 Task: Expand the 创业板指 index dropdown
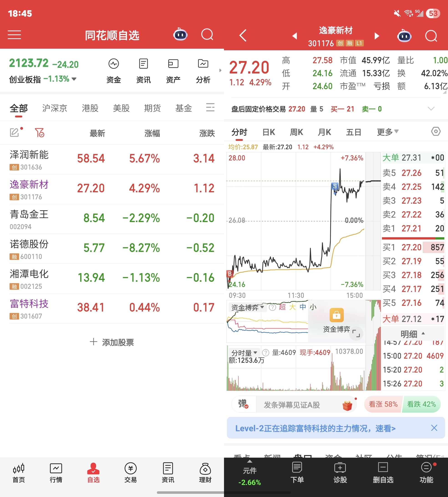[x=74, y=79]
